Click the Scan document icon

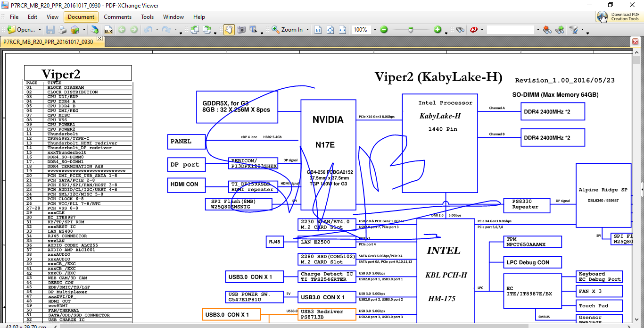pos(95,30)
